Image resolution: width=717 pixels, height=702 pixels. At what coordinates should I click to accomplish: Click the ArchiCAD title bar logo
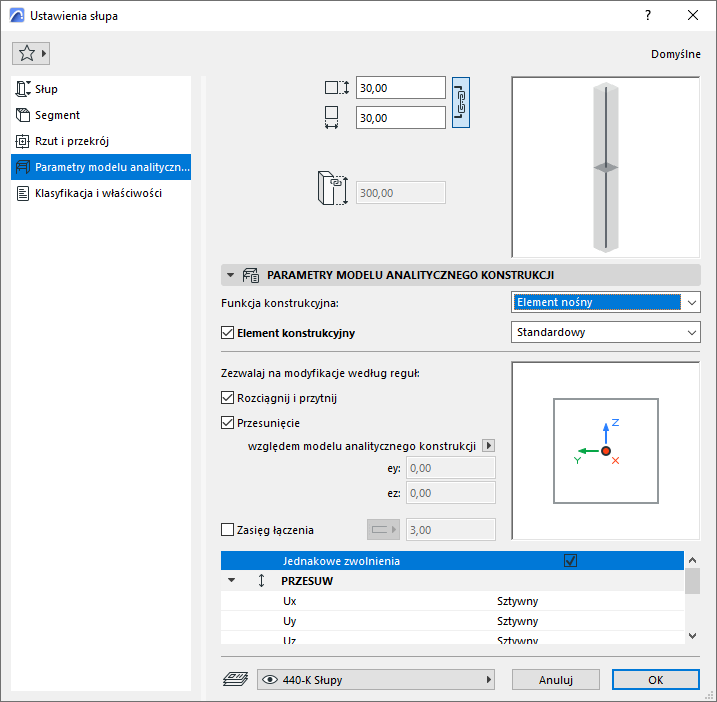[17, 16]
